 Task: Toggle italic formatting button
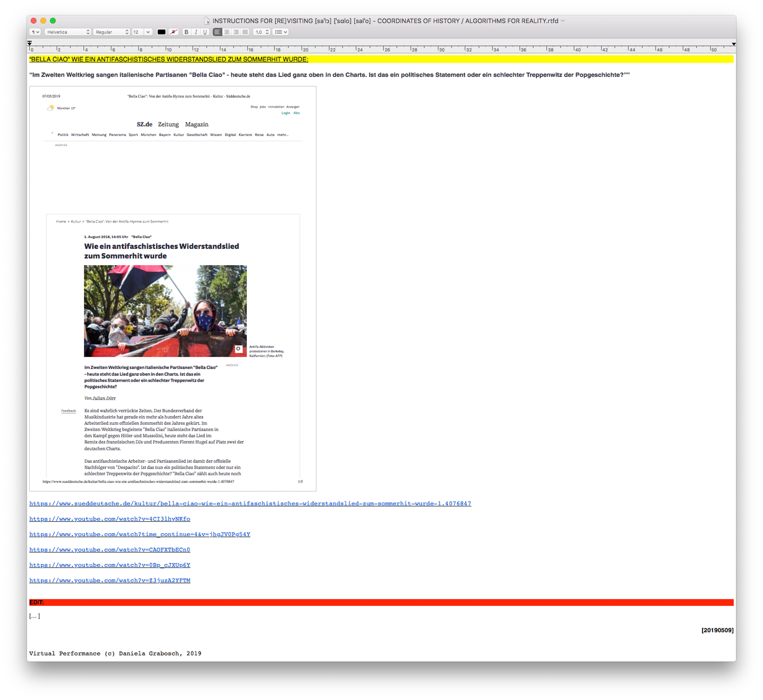pyautogui.click(x=196, y=32)
